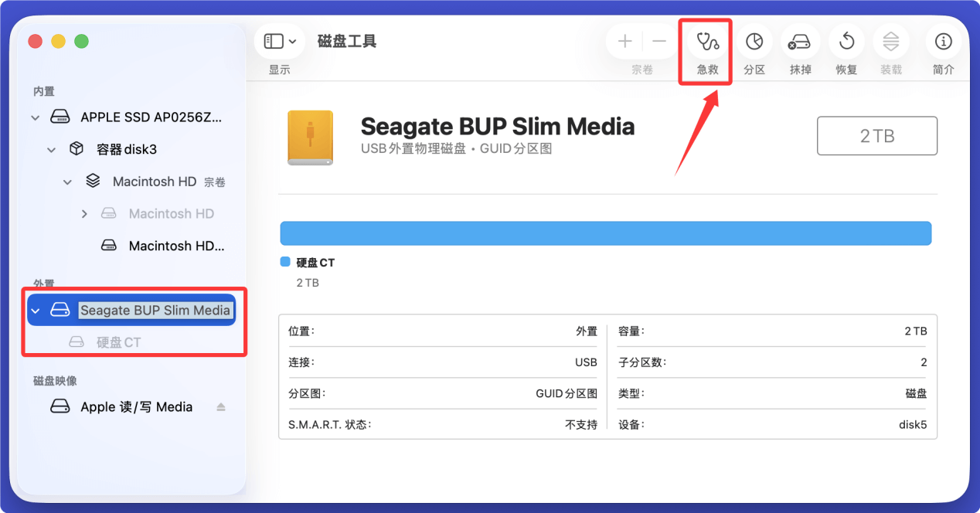Click the disabled add volume plus icon

624,42
